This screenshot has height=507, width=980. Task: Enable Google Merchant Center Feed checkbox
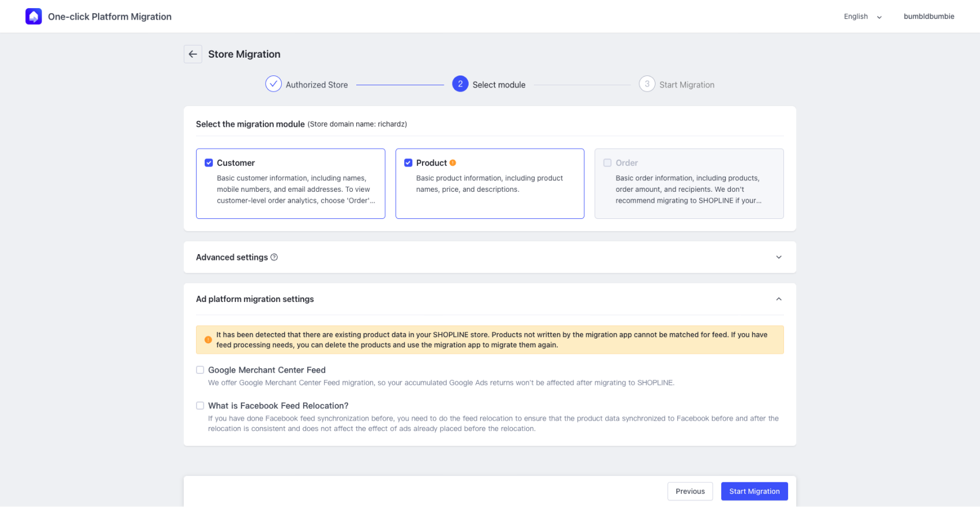[200, 370]
